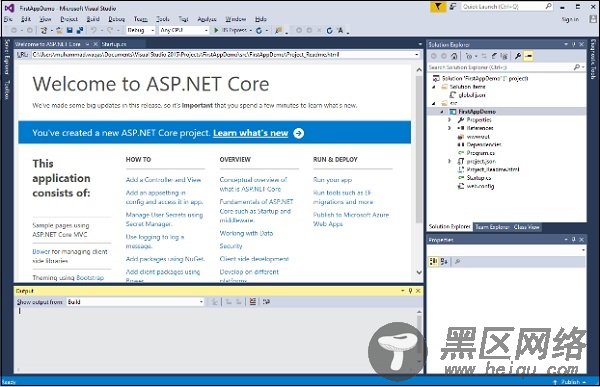Select global.json in Solution Explorer
Image resolution: width=600 pixels, height=387 pixels.
coord(471,95)
